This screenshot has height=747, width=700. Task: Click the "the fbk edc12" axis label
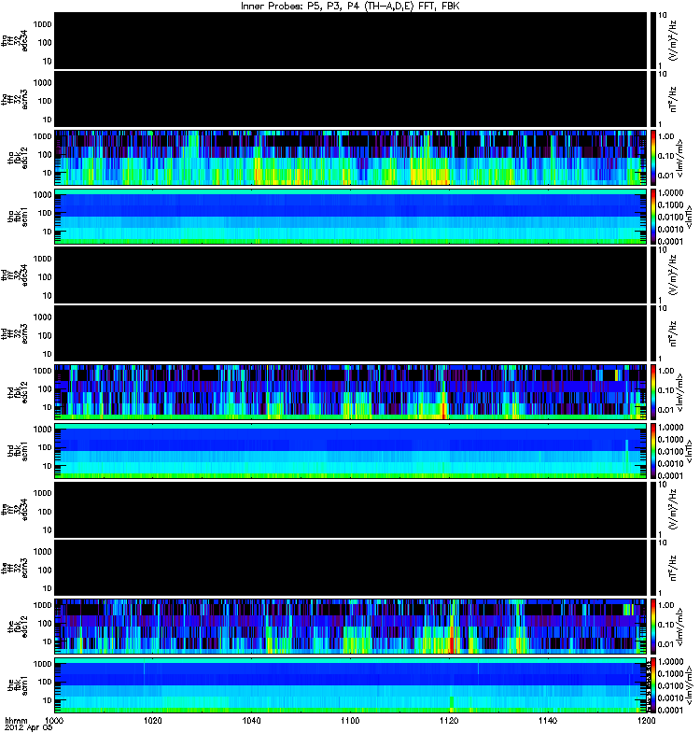(x=18, y=627)
